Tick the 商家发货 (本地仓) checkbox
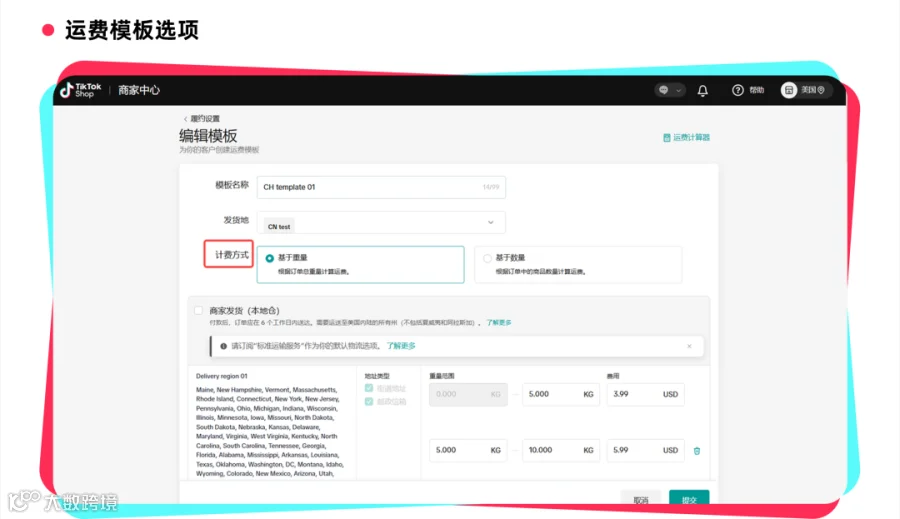The height and width of the screenshot is (519, 900). click(199, 311)
